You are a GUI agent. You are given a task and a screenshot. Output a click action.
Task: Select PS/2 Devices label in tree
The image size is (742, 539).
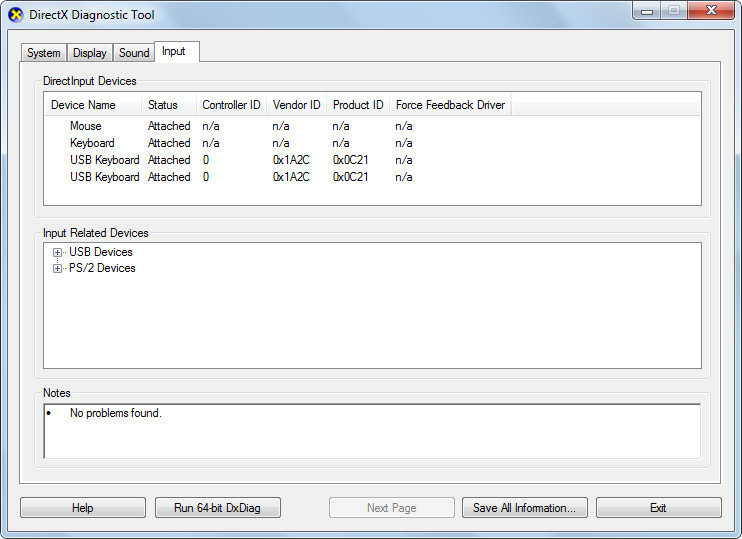coord(102,268)
